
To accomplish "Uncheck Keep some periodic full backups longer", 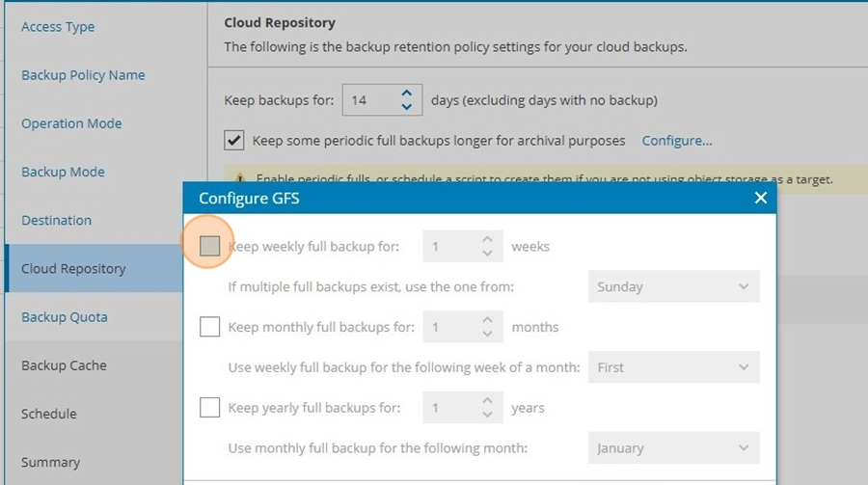I will (x=233, y=140).
